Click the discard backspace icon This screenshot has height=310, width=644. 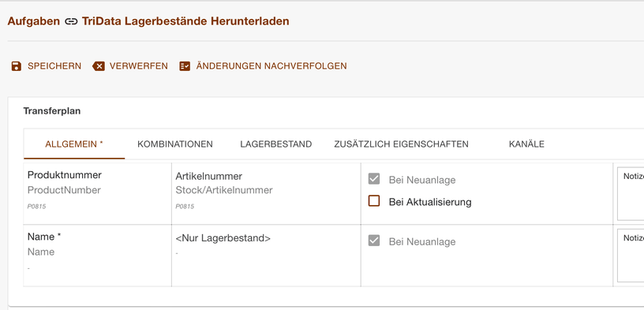point(99,66)
